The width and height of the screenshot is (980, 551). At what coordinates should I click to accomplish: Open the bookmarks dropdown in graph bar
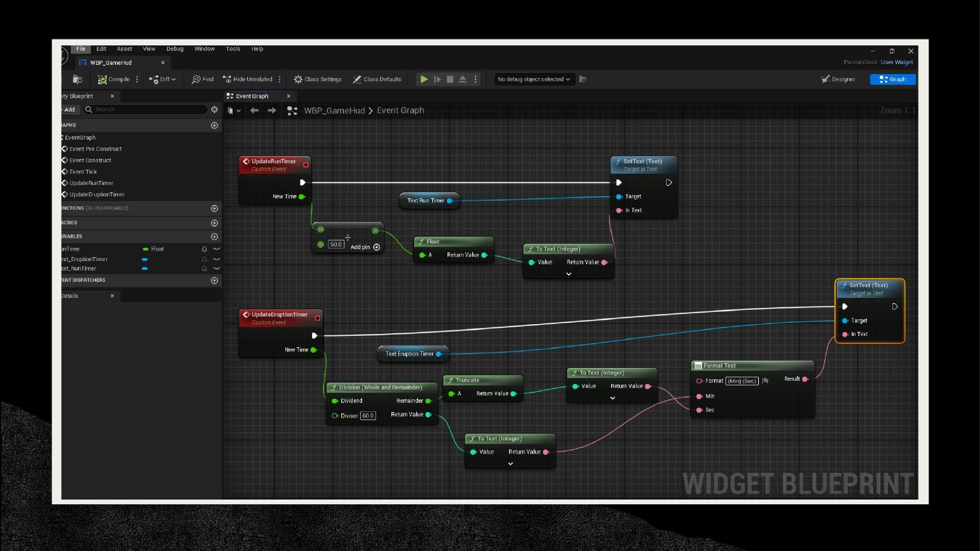pyautogui.click(x=234, y=111)
